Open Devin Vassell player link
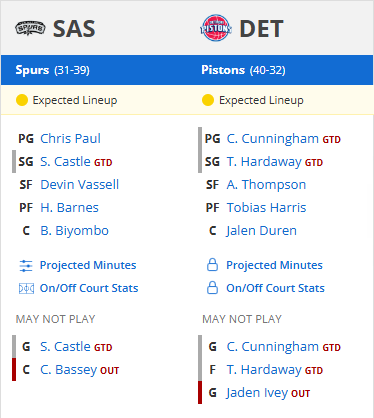Viewport: 374px width, 418px height. point(79,185)
